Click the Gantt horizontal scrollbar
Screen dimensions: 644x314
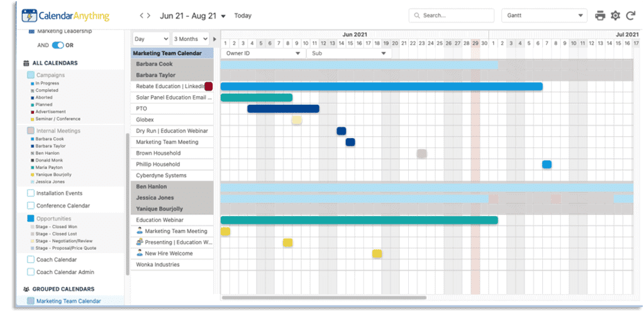click(x=324, y=298)
